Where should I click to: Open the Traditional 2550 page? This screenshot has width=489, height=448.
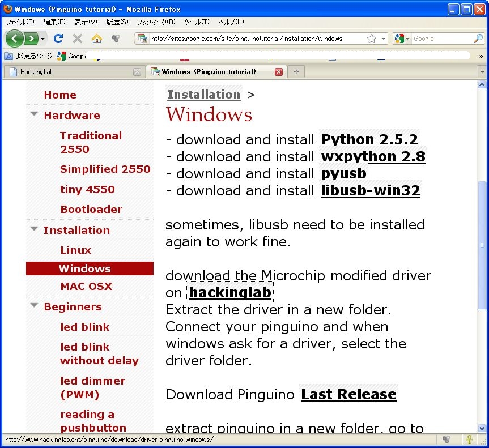pyautogui.click(x=91, y=143)
